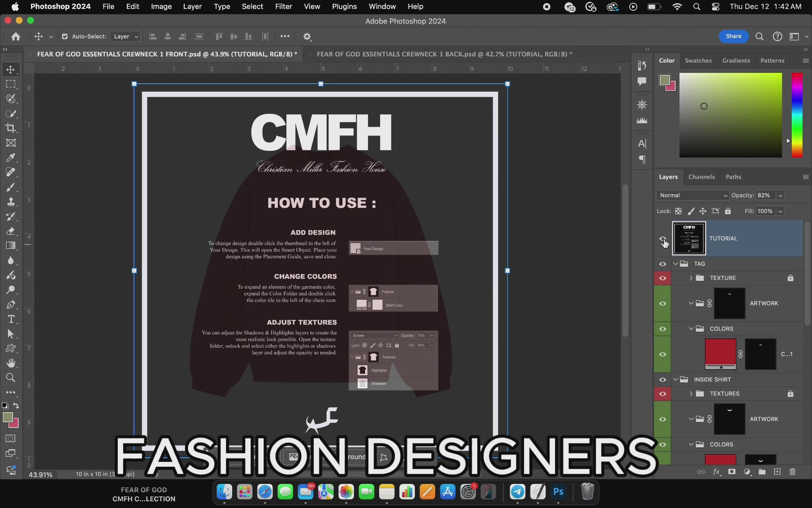812x508 pixels.
Task: Collapse the INSIDE SHIRT group
Action: [x=676, y=380]
